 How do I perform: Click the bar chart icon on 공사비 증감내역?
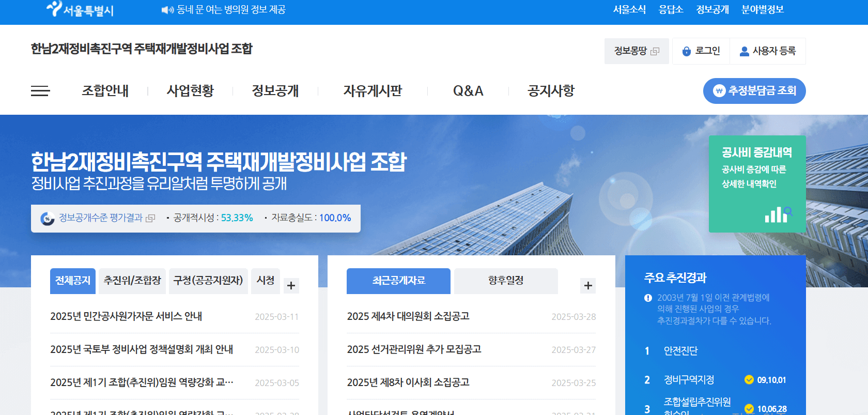tap(778, 214)
